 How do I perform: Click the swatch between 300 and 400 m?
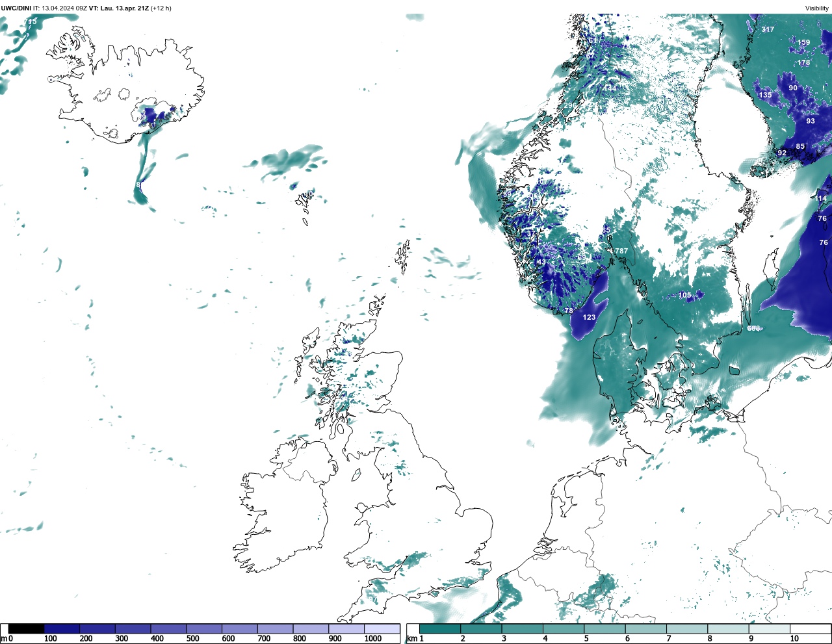tap(133, 628)
